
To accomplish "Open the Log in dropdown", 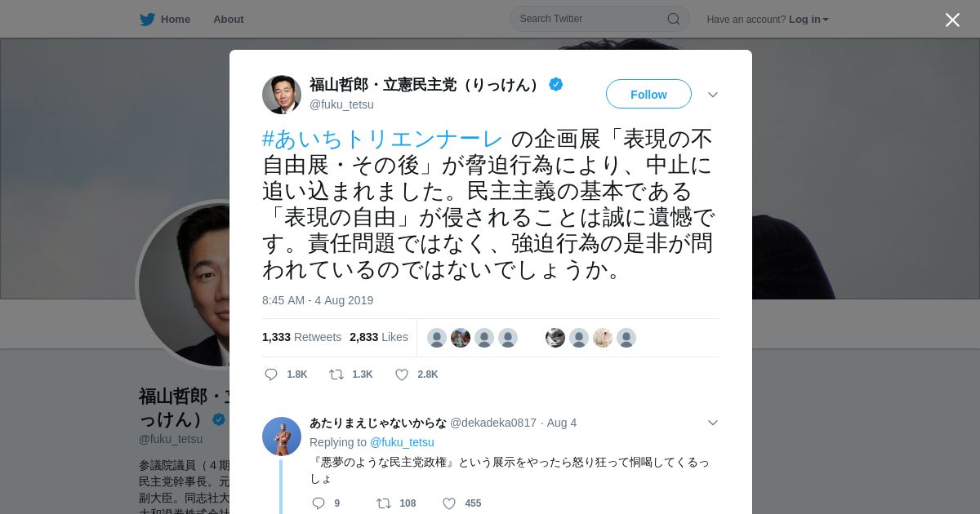I will 808,20.
